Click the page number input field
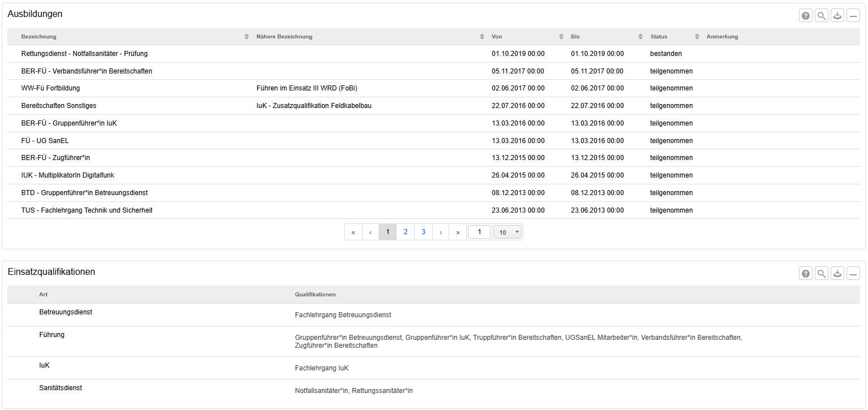Viewport: 868px width, 410px height. pos(479,232)
